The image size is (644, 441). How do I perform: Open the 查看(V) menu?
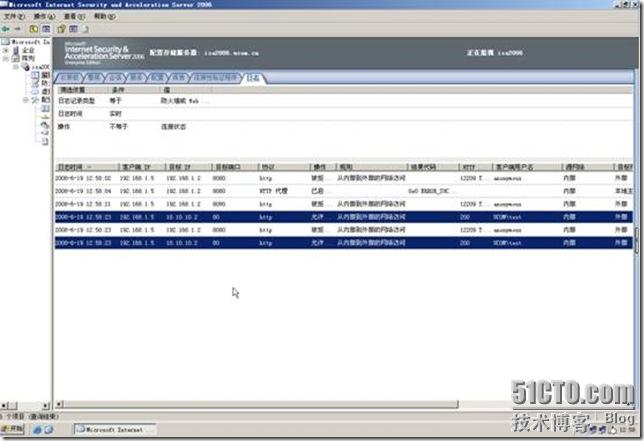[x=74, y=16]
